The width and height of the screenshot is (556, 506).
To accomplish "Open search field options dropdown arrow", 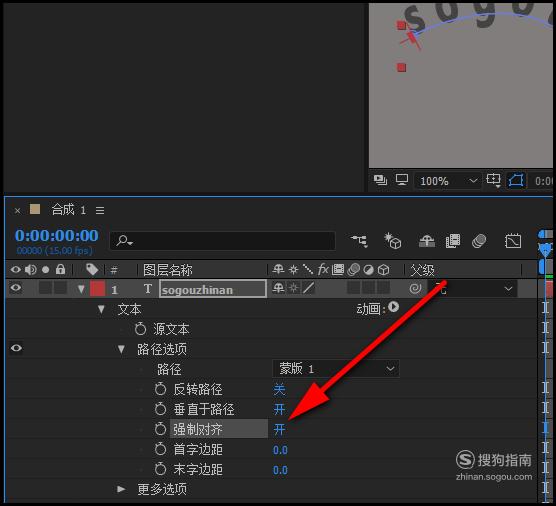I will 130,243.
